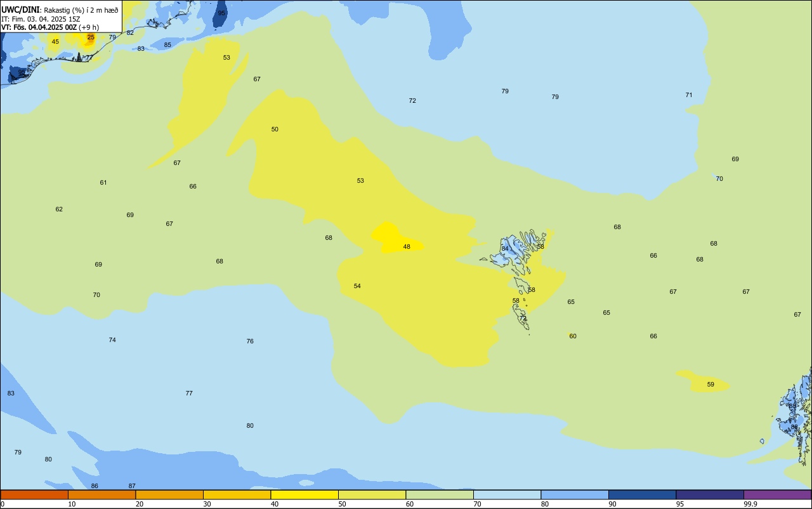Click the 20–30 amber legend swatch
Screen dimensions: 812x509
tap(169, 494)
